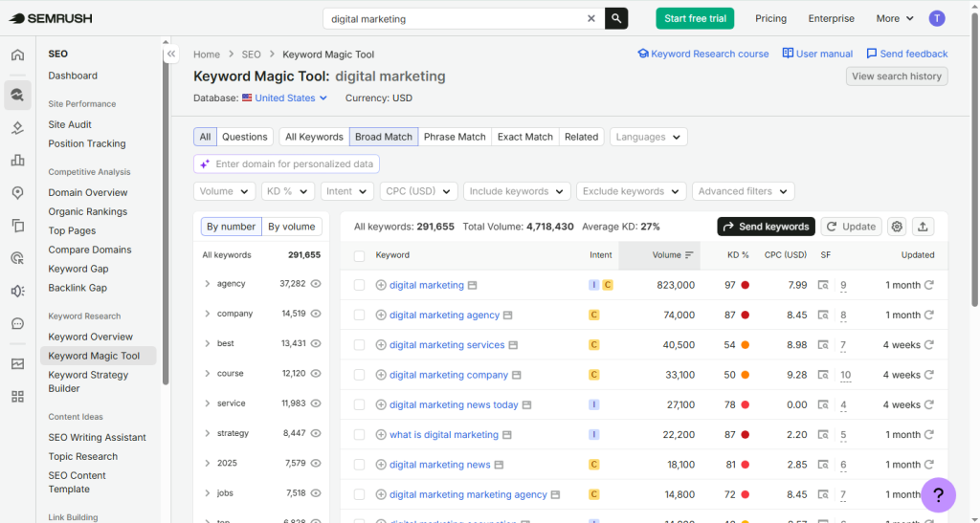Click the export upload icon
The height and width of the screenshot is (523, 980).
coord(923,227)
